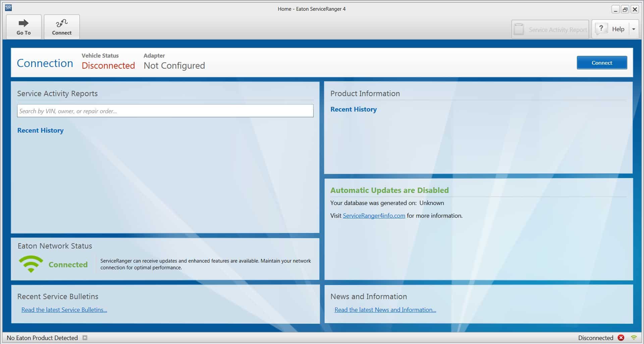Click the Connect toolbar plug icon

pyautogui.click(x=62, y=27)
